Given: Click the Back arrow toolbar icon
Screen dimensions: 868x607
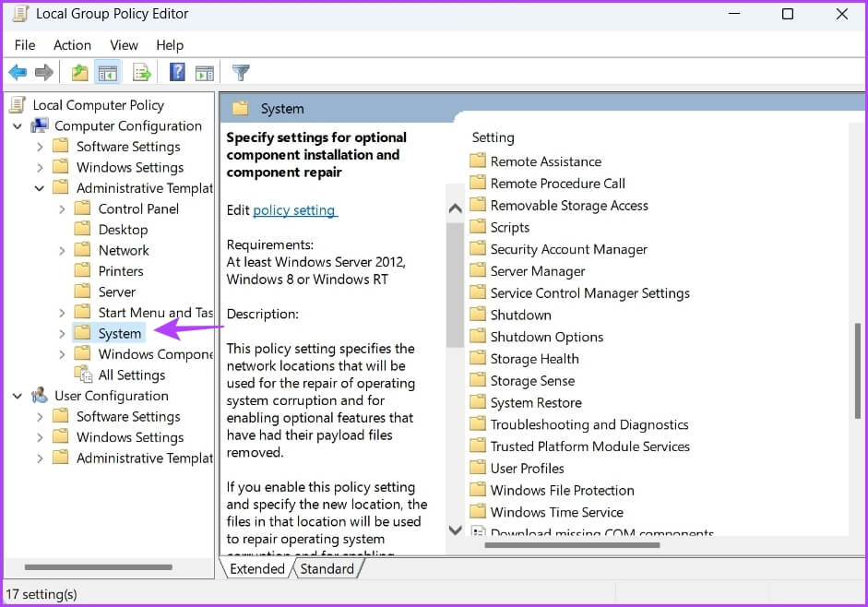Looking at the screenshot, I should click(x=18, y=72).
